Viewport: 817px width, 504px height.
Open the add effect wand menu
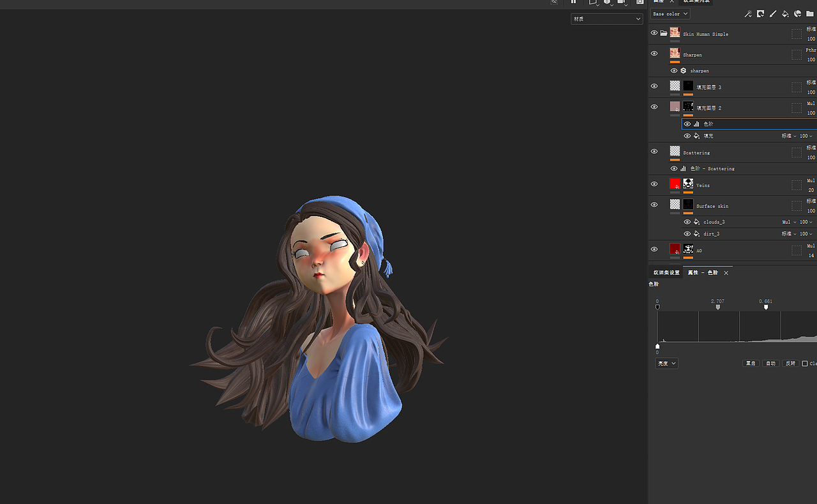point(748,13)
